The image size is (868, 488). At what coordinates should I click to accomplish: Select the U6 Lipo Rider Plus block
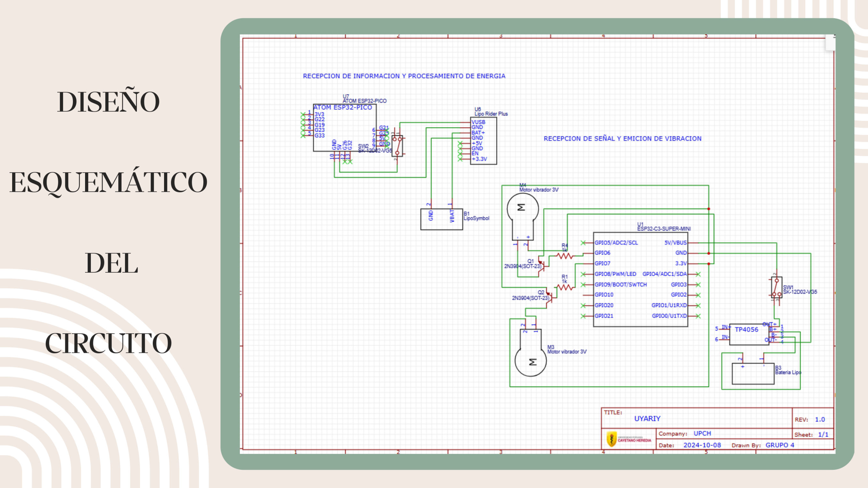483,141
